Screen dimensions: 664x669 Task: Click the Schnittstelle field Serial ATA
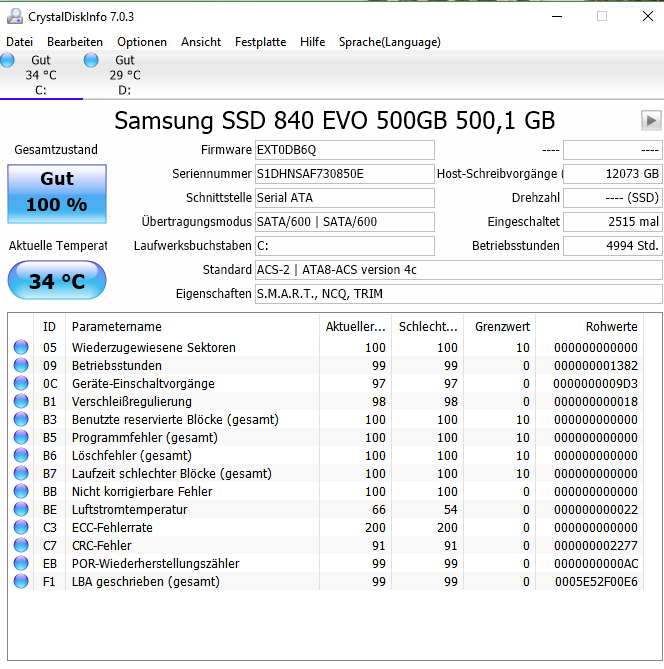[x=345, y=198]
